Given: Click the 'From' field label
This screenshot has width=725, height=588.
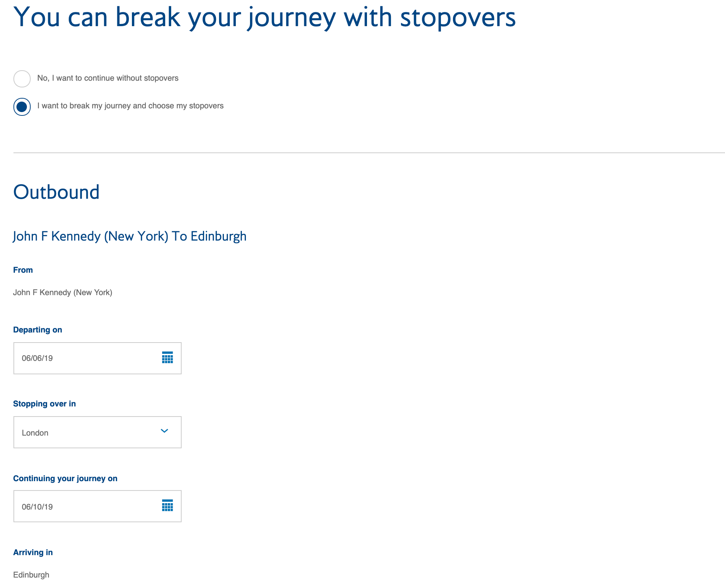Looking at the screenshot, I should click(23, 270).
